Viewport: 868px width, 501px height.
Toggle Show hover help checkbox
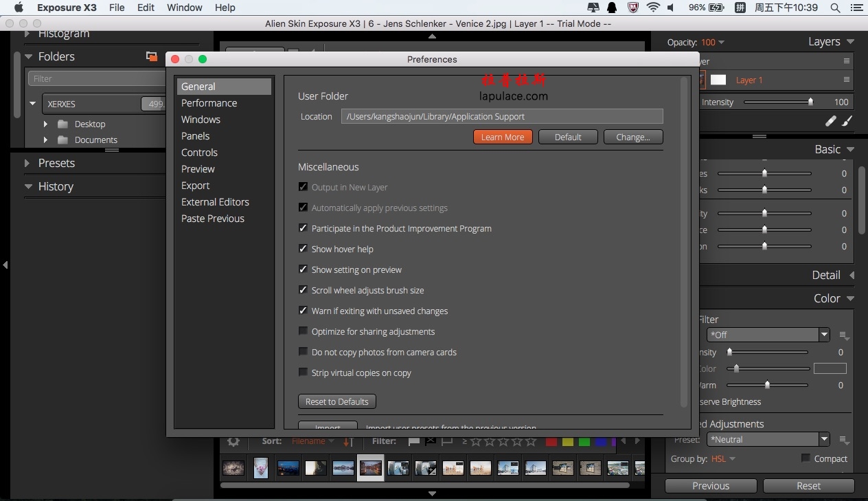pyautogui.click(x=303, y=249)
